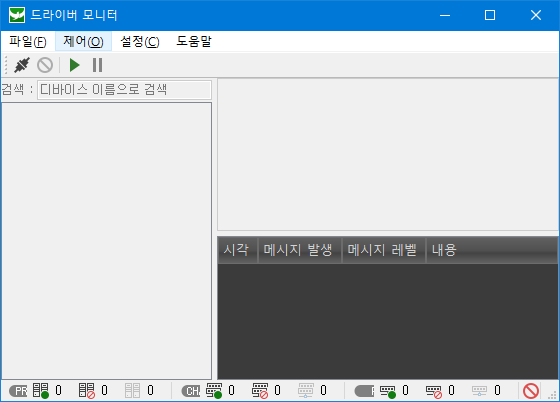Pause monitoring using the pause toolbar button

pos(98,65)
